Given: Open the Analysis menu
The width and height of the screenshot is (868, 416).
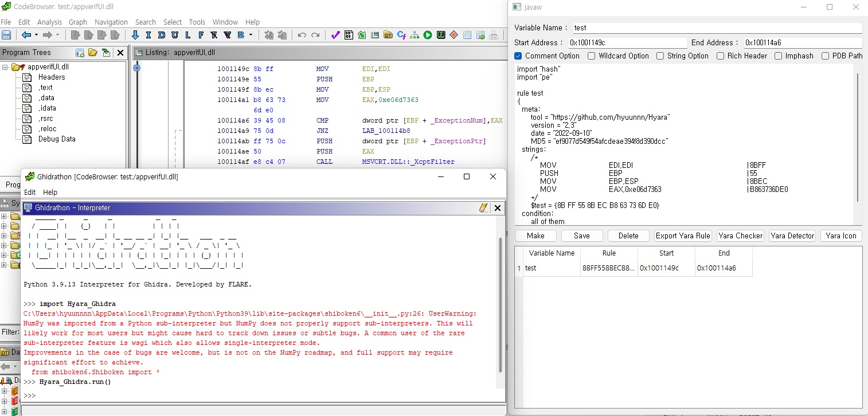Looking at the screenshot, I should (49, 22).
